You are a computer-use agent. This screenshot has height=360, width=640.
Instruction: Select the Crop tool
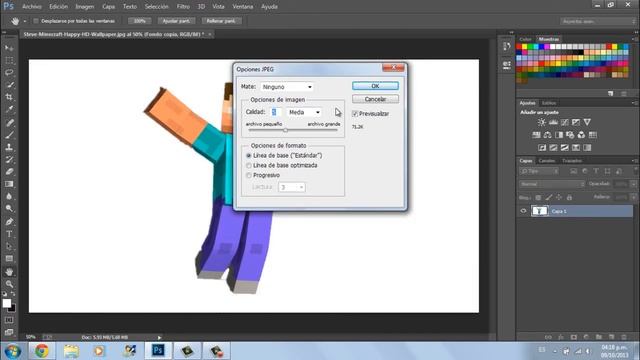point(9,97)
